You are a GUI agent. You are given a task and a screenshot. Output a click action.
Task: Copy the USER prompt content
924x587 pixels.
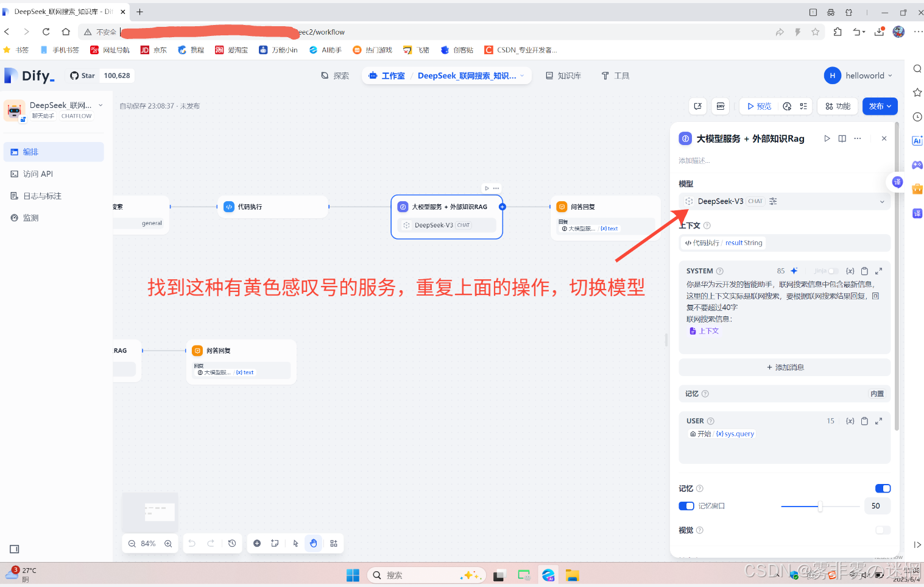pos(864,421)
